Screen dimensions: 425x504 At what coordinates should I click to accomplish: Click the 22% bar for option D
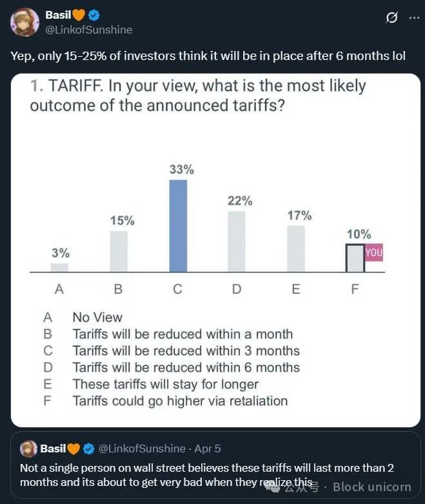click(237, 241)
